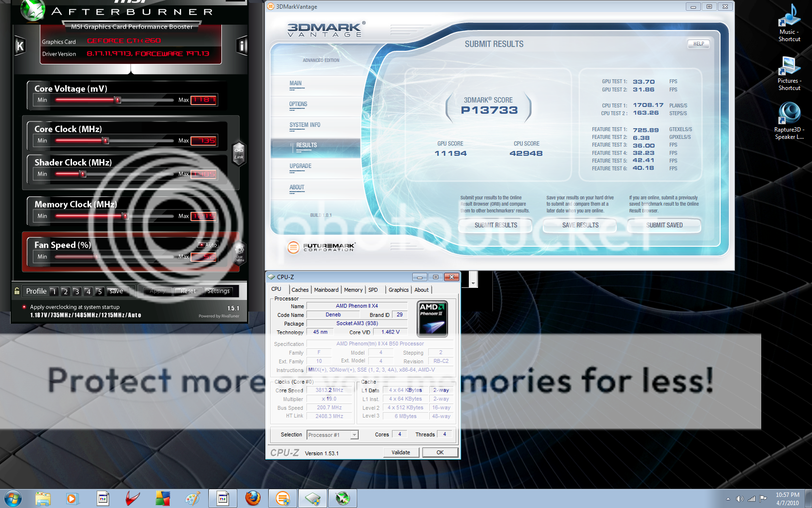The image size is (812, 508).
Task: Open the Afterburner information i icon
Action: [x=242, y=46]
